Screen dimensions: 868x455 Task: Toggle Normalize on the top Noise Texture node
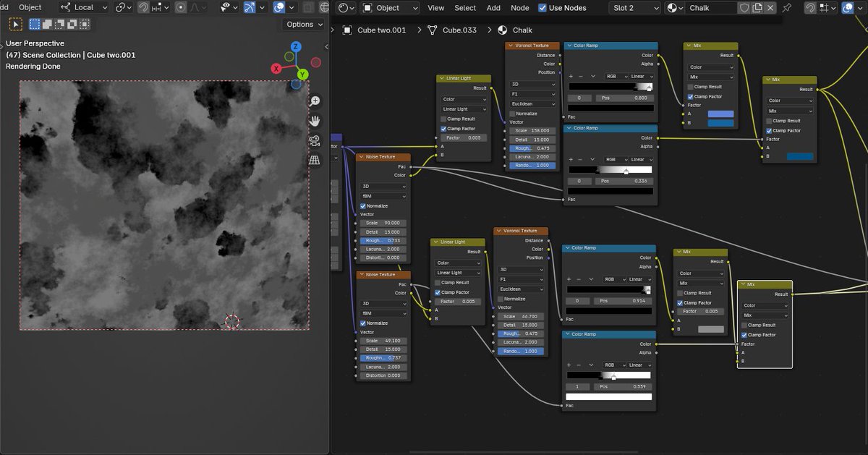click(x=364, y=205)
